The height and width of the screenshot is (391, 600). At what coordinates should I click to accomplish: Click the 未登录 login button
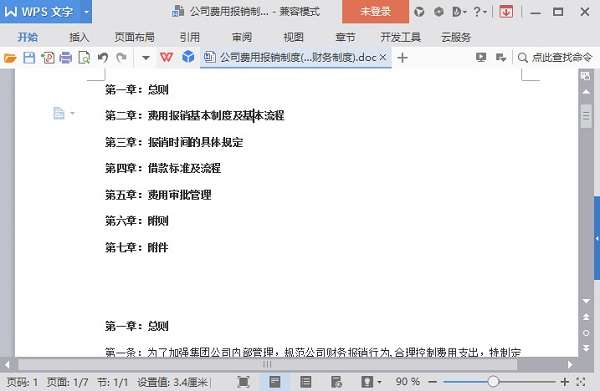375,11
